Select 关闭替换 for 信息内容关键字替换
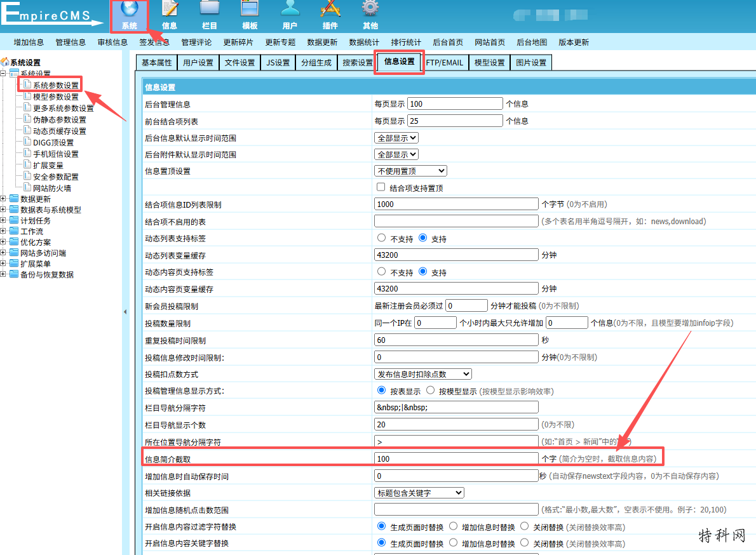756x555 pixels. click(x=525, y=542)
